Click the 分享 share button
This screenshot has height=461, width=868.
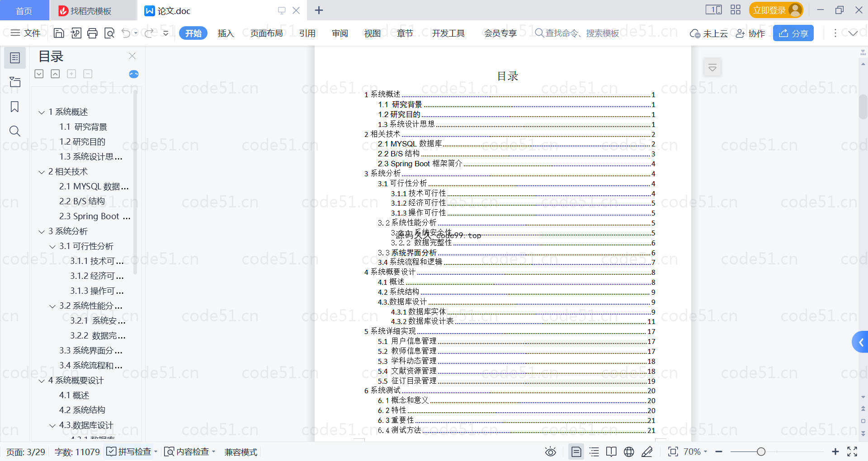pyautogui.click(x=793, y=33)
